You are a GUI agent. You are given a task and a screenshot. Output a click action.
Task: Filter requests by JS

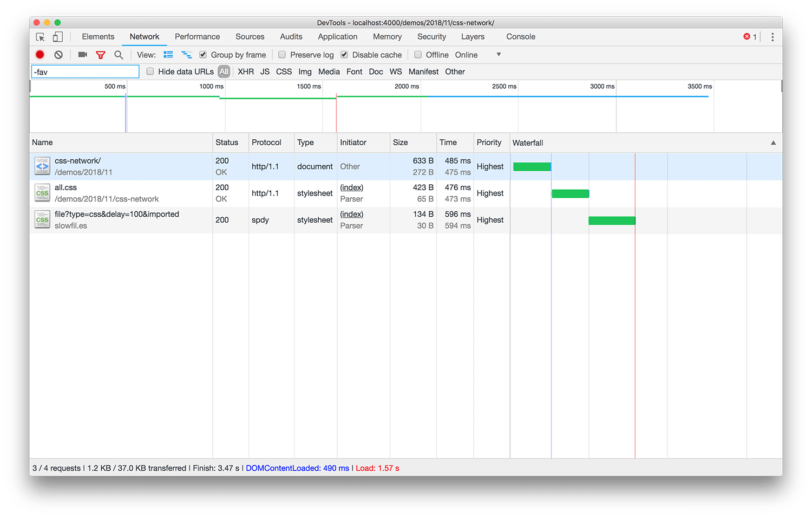pos(265,72)
